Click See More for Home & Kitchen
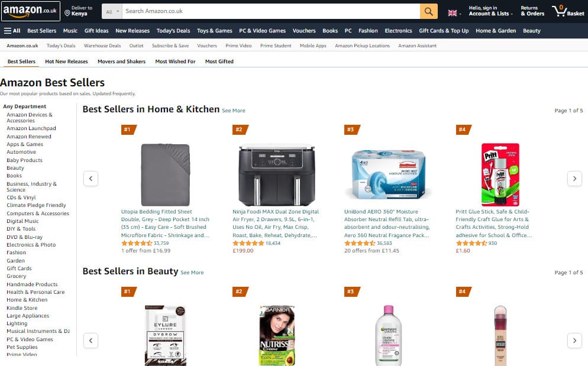588x366 pixels. pyautogui.click(x=233, y=111)
